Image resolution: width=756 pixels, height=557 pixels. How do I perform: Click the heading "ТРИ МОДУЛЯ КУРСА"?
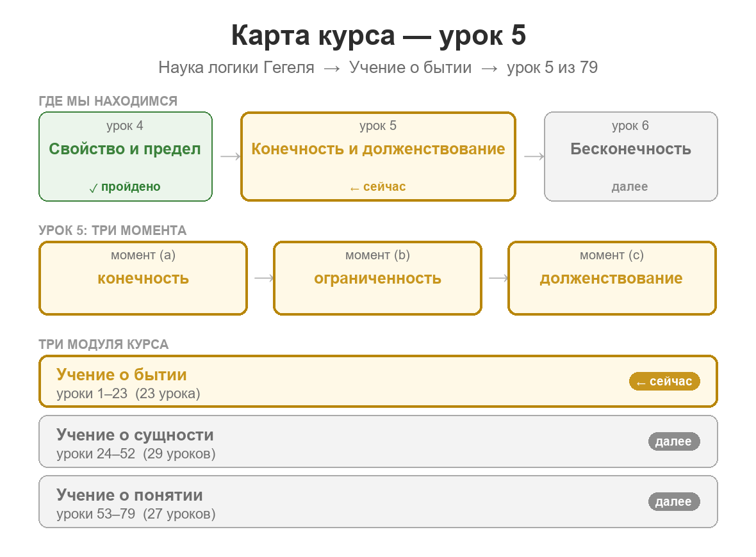coord(104,344)
